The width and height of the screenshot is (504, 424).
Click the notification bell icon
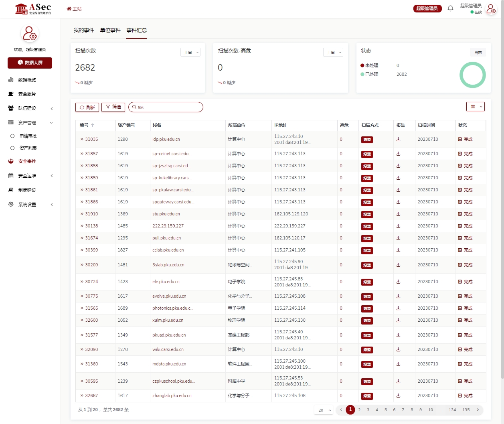tap(450, 8)
